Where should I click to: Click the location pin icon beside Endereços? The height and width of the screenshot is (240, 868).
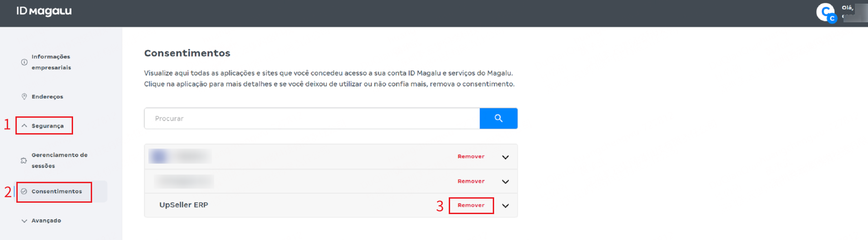[x=24, y=96]
